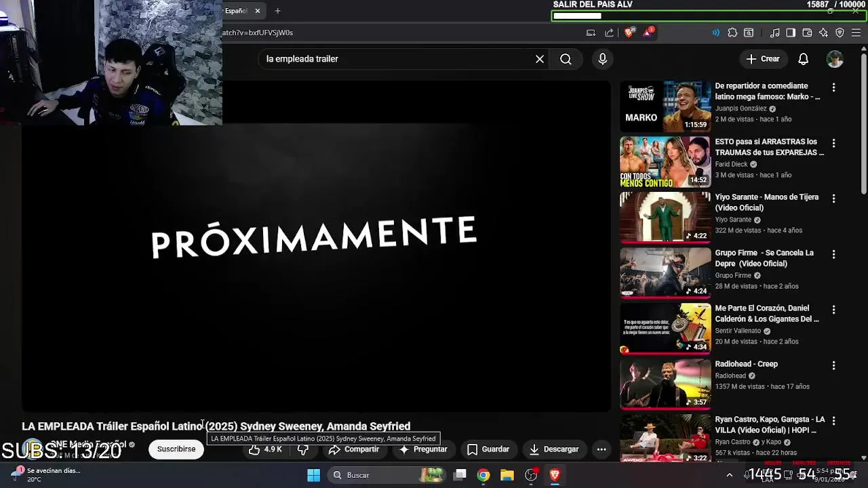Open the Yiyo Sarante video thumbnail

(x=665, y=218)
